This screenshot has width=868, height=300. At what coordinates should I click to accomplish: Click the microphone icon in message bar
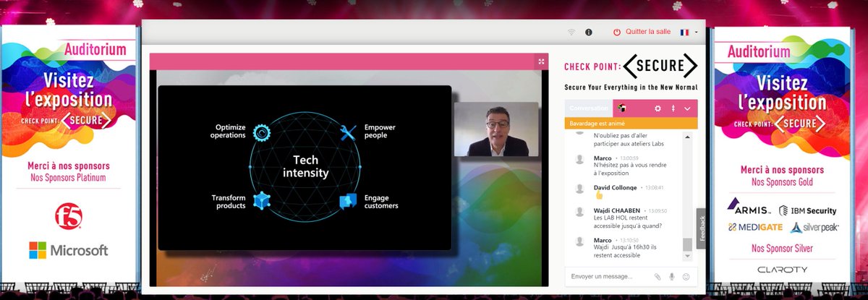point(672,276)
